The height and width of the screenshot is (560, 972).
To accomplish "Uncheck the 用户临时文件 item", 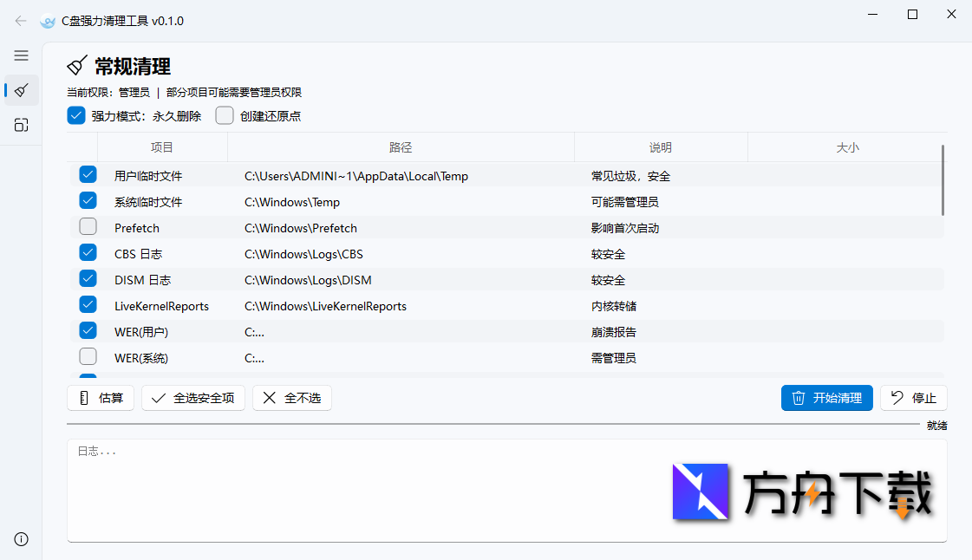I will coord(88,174).
